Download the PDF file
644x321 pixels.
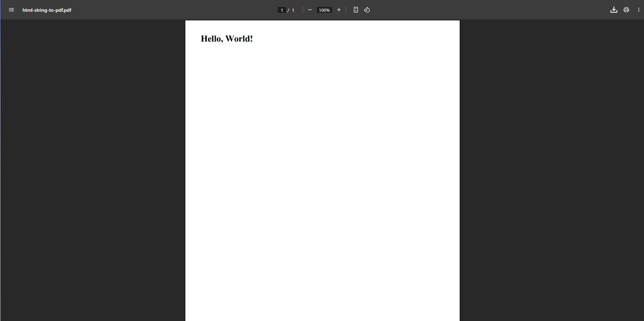614,10
